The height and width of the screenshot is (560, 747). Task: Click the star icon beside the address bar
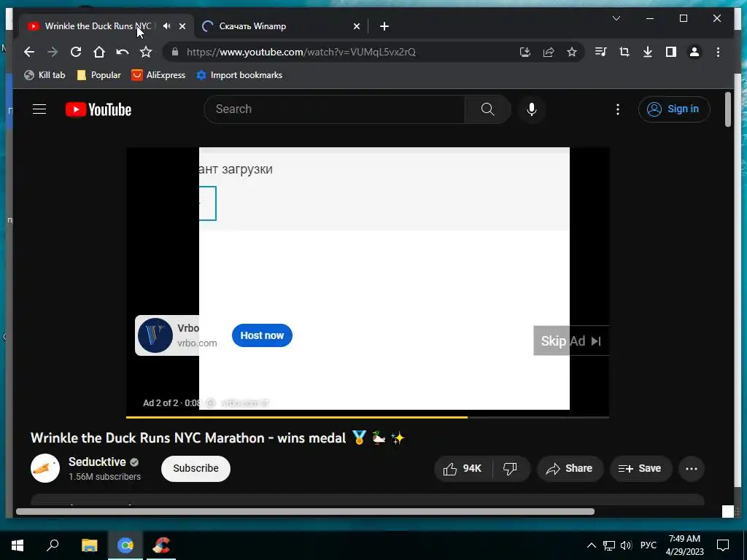[146, 52]
